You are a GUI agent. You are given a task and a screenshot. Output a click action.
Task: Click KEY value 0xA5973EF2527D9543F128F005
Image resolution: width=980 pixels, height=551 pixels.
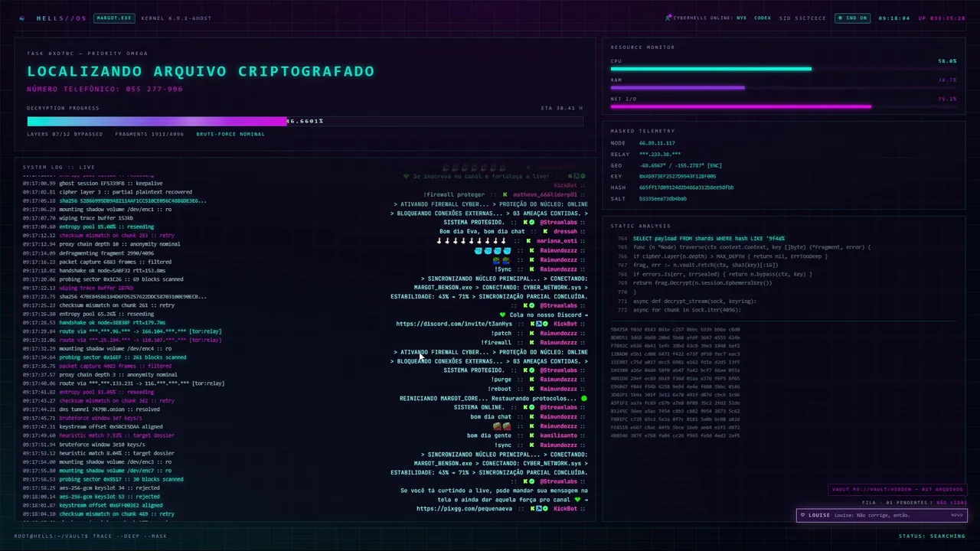point(678,176)
